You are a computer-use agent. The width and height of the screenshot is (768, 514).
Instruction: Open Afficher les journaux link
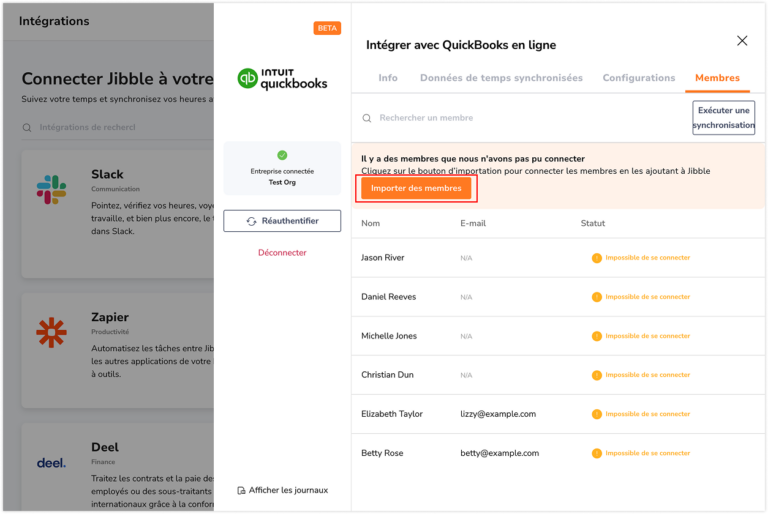282,490
